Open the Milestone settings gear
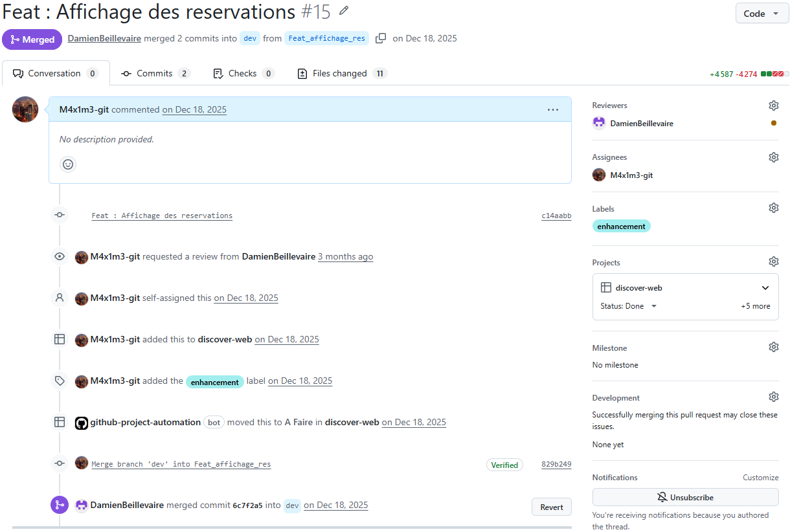This screenshot has width=790, height=532. pyautogui.click(x=774, y=347)
